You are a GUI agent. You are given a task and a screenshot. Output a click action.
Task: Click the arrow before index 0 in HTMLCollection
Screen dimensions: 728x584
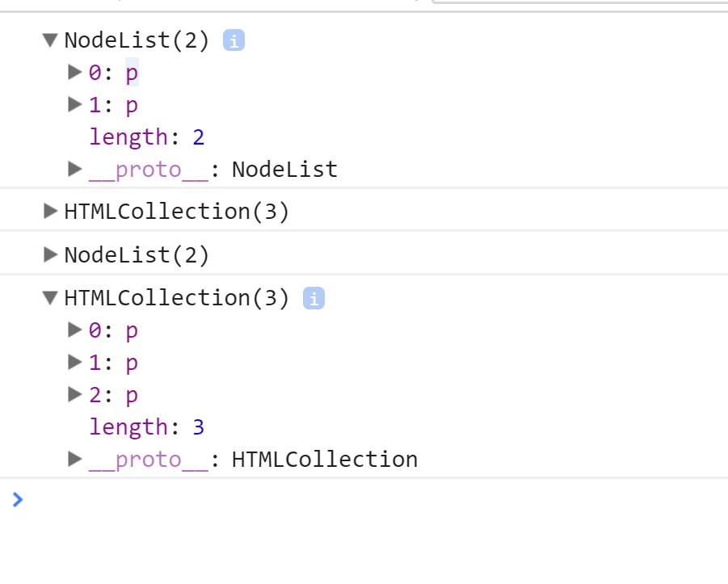tap(74, 330)
